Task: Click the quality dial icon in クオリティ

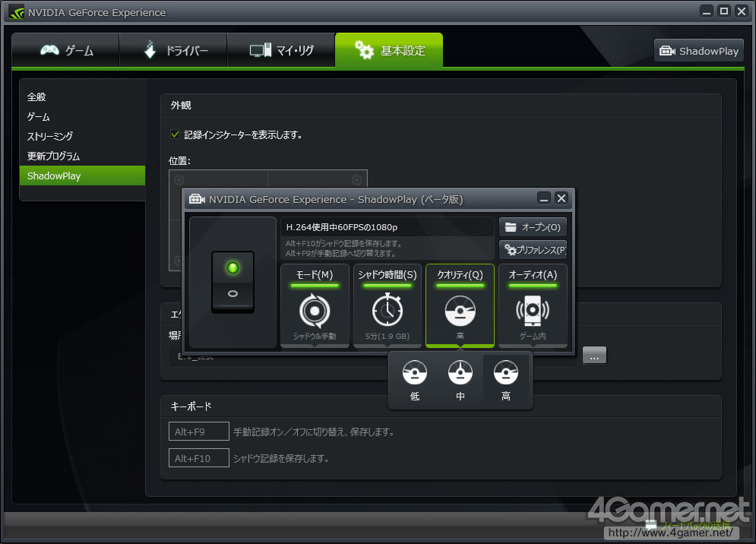Action: click(460, 311)
